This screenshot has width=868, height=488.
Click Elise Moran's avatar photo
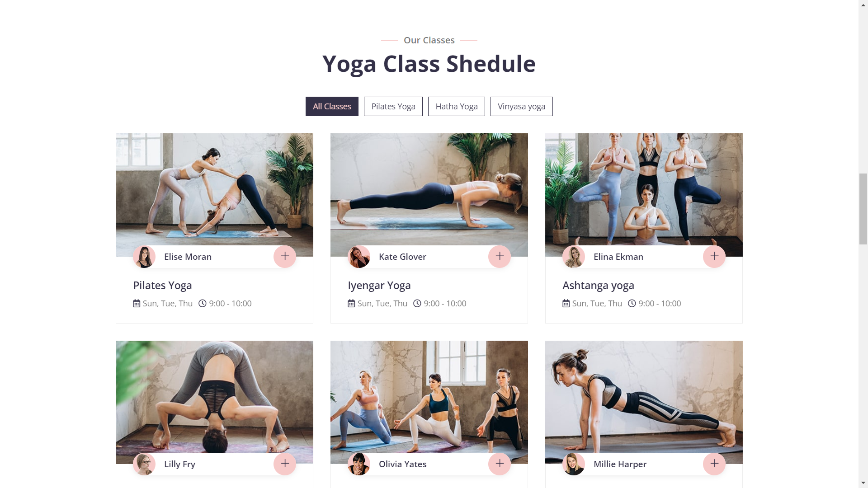coord(144,257)
